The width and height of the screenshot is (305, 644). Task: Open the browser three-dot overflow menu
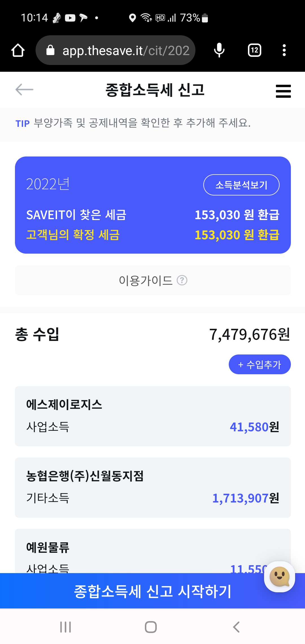pyautogui.click(x=284, y=50)
